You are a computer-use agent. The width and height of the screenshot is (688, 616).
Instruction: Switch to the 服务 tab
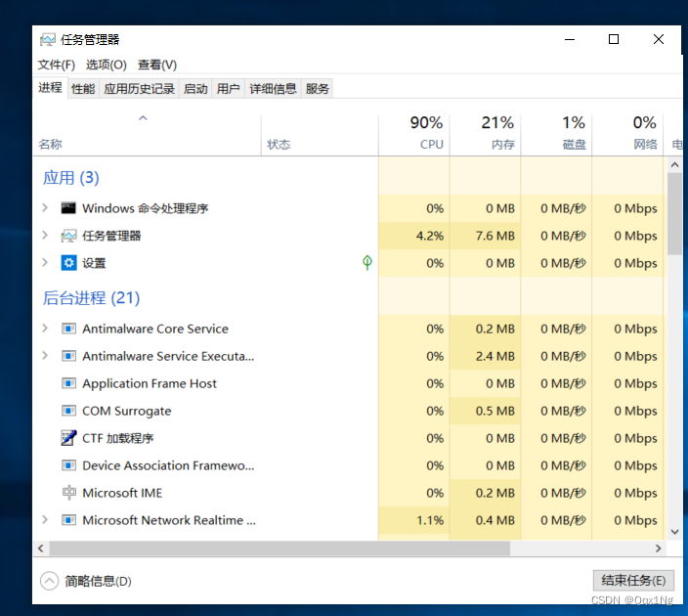pyautogui.click(x=318, y=89)
